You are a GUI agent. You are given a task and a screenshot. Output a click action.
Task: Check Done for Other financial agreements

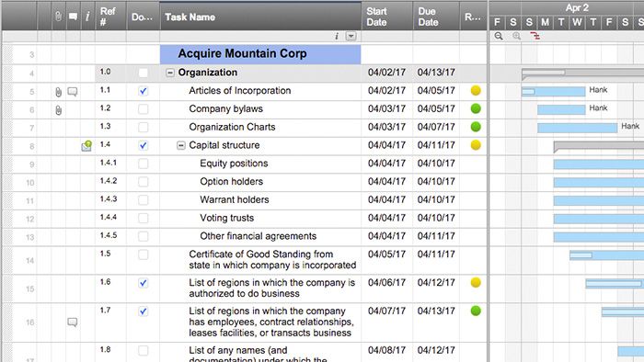click(x=143, y=236)
